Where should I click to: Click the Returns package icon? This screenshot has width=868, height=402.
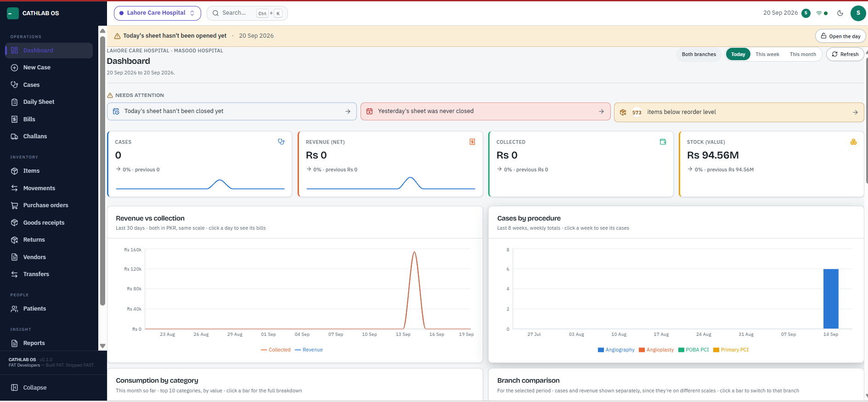tap(14, 240)
